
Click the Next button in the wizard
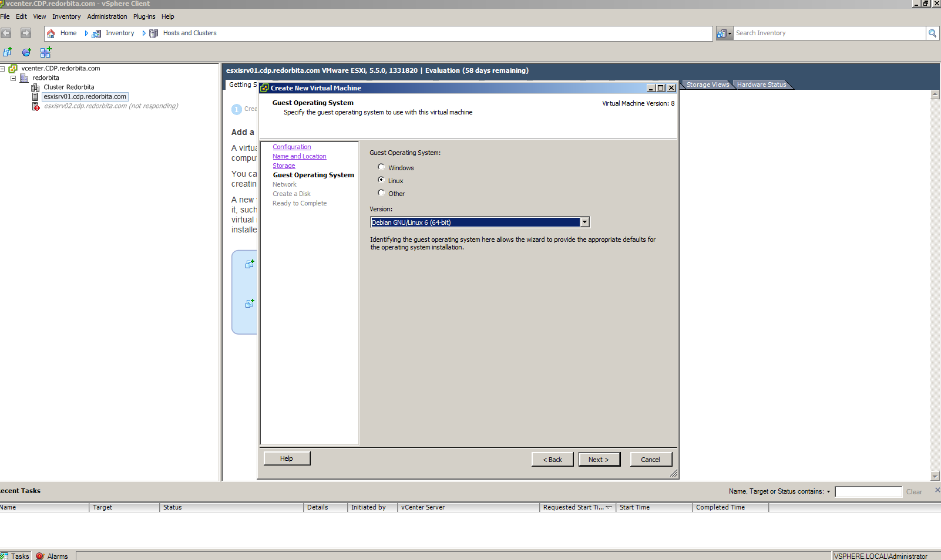pos(599,460)
